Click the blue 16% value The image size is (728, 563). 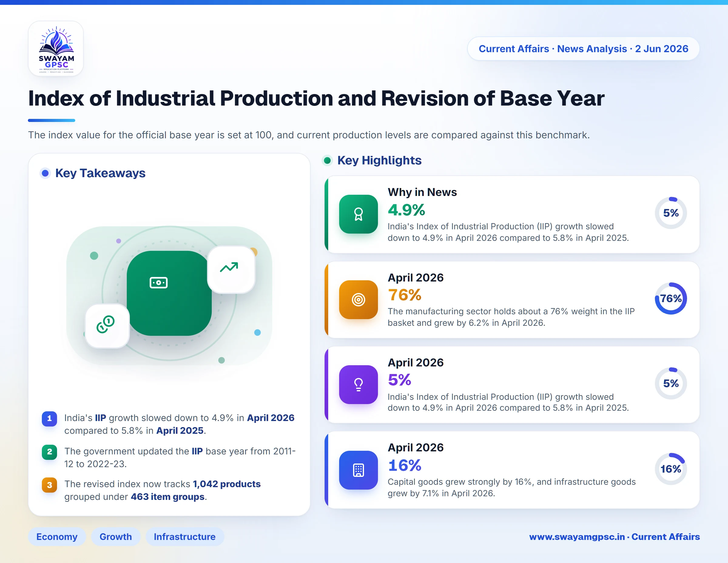[405, 465]
